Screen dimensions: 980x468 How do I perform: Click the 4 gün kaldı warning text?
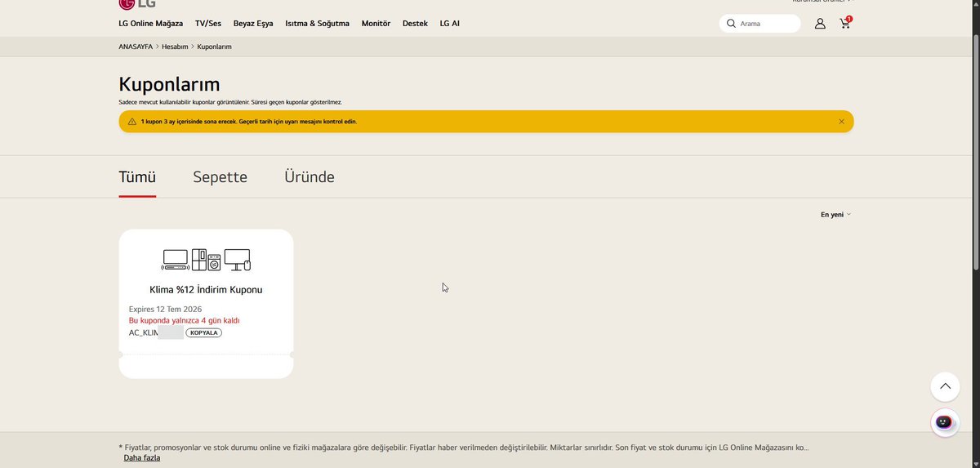click(185, 321)
